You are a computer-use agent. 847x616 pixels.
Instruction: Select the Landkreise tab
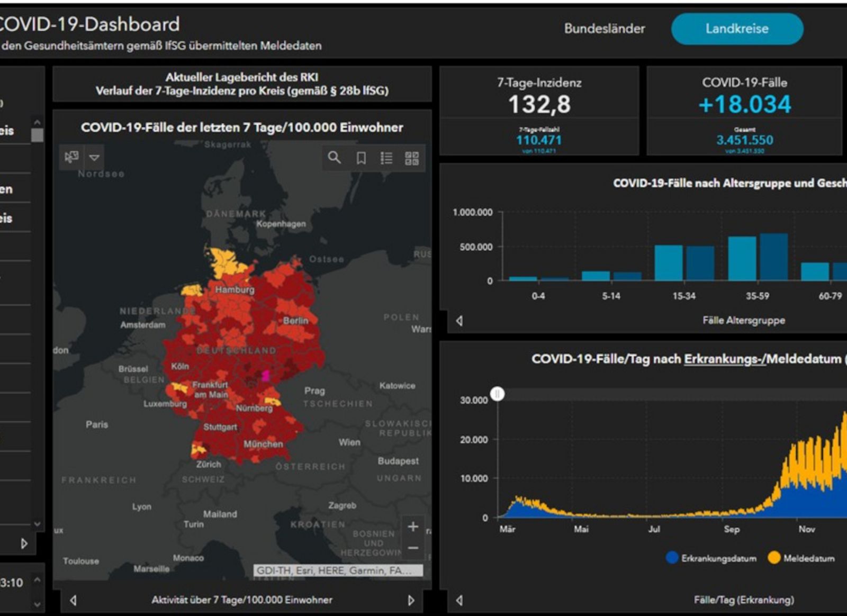click(x=736, y=29)
